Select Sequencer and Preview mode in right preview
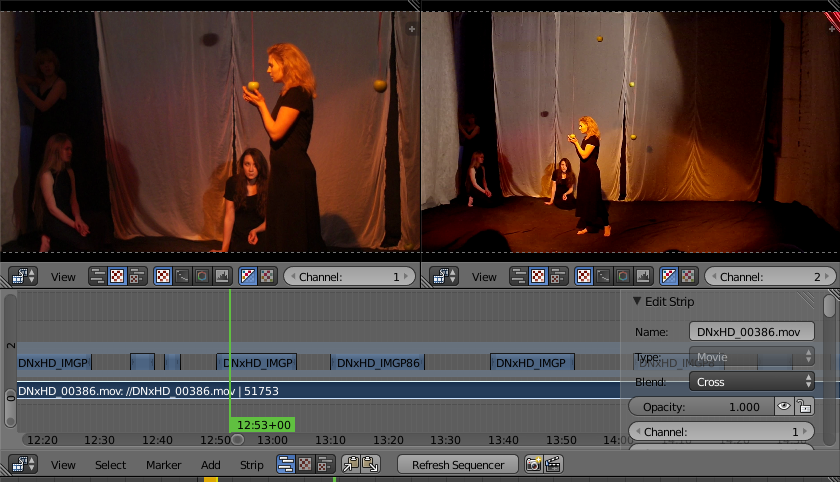 click(558, 276)
